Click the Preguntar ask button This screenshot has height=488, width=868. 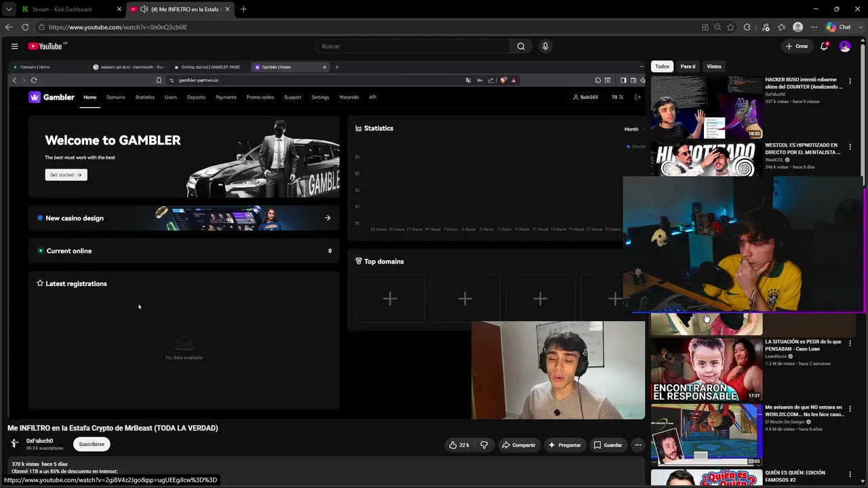565,445
